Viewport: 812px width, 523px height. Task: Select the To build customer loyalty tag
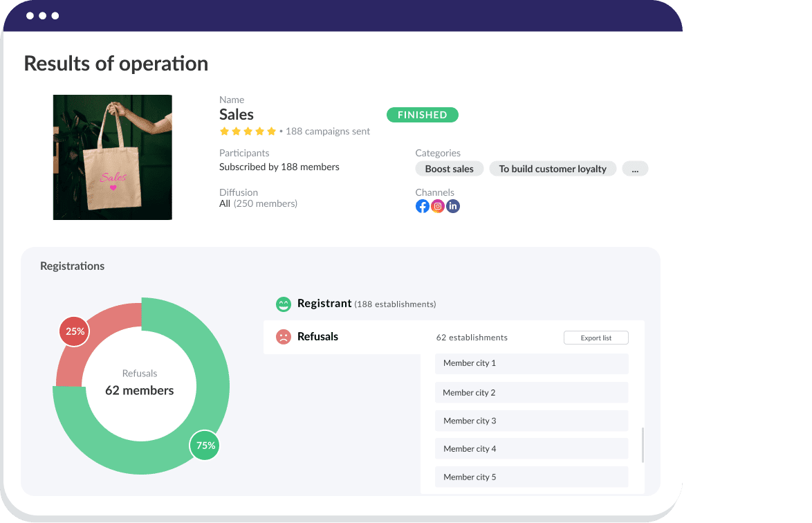tap(553, 169)
